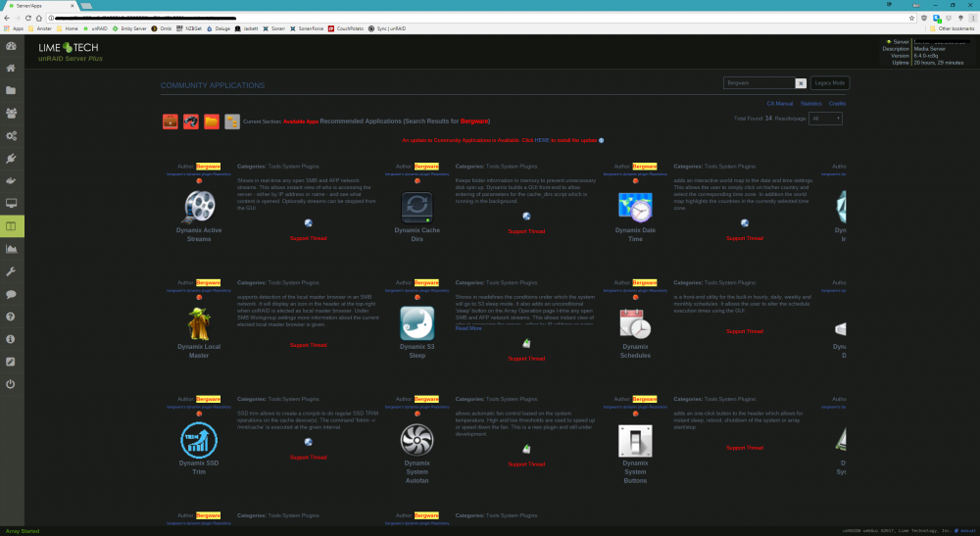Open Support Thread for Dynamix Active Streams
The height and width of the screenshot is (536, 980).
[x=308, y=238]
